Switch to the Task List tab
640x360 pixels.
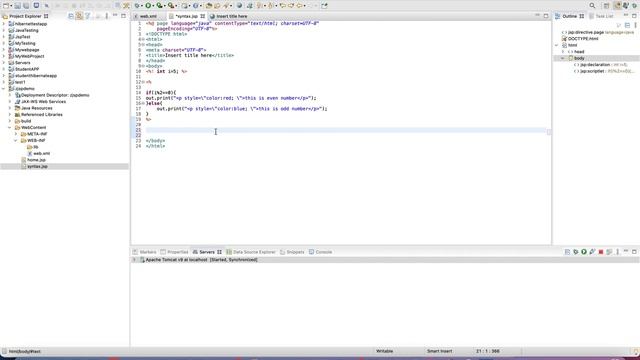tap(602, 16)
